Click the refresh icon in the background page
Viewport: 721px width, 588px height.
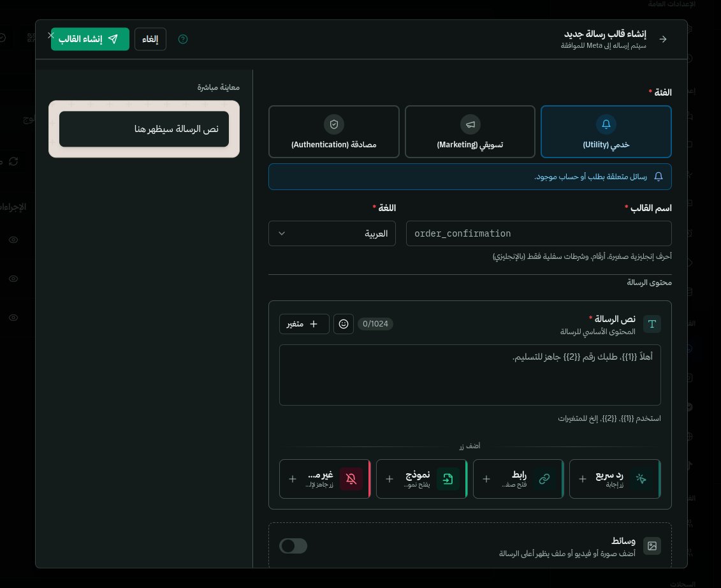[x=13, y=161]
